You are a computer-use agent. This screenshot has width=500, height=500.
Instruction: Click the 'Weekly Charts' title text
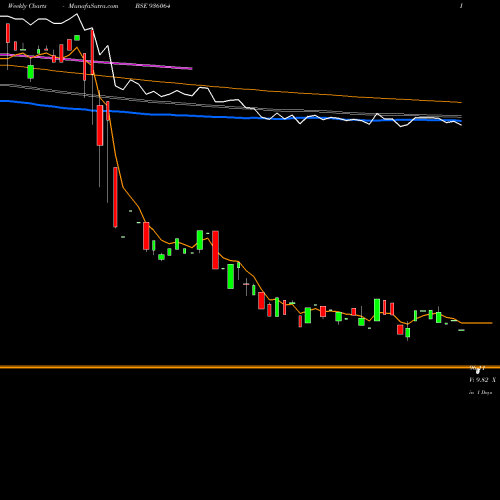[27, 6]
